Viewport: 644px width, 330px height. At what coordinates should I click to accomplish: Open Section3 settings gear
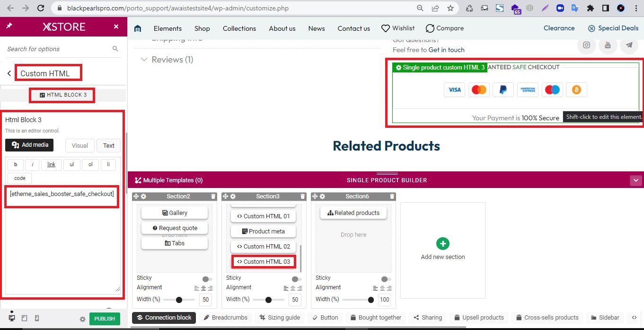[233, 196]
